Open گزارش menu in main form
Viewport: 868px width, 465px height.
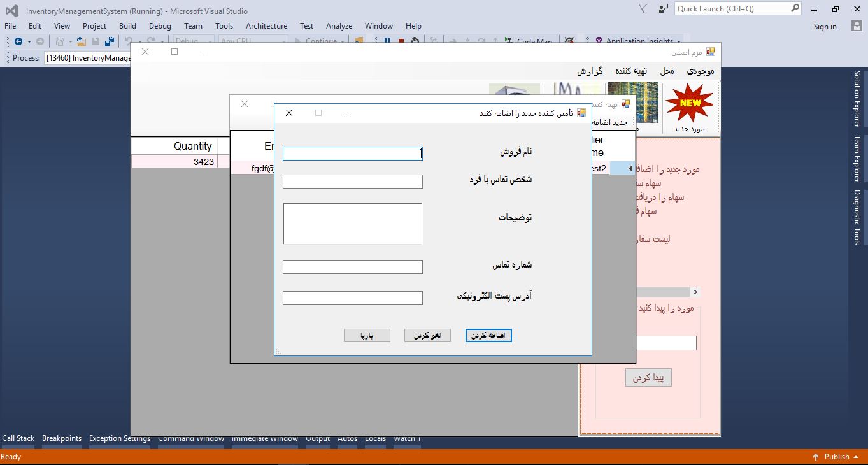[590, 71]
